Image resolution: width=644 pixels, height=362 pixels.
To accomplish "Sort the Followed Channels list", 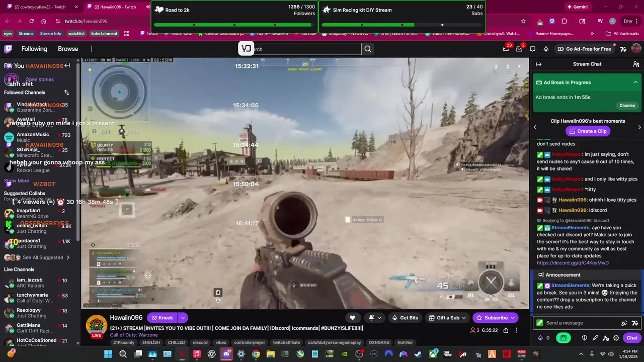I will coord(66,93).
